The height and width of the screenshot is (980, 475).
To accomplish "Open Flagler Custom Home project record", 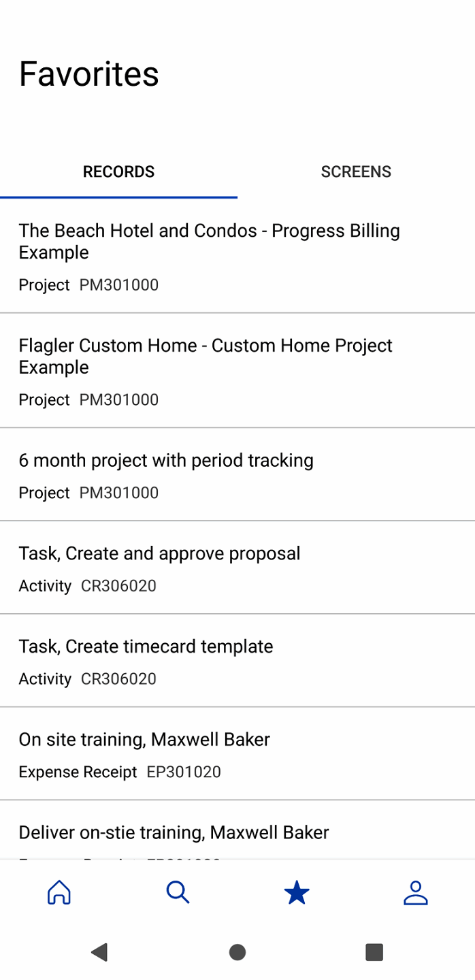I will click(206, 356).
